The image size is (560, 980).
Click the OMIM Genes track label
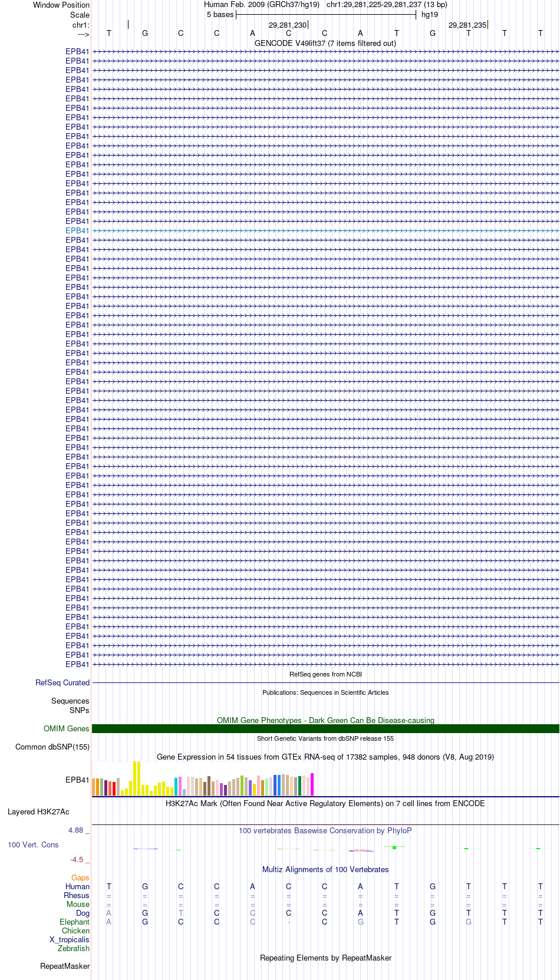coord(67,729)
